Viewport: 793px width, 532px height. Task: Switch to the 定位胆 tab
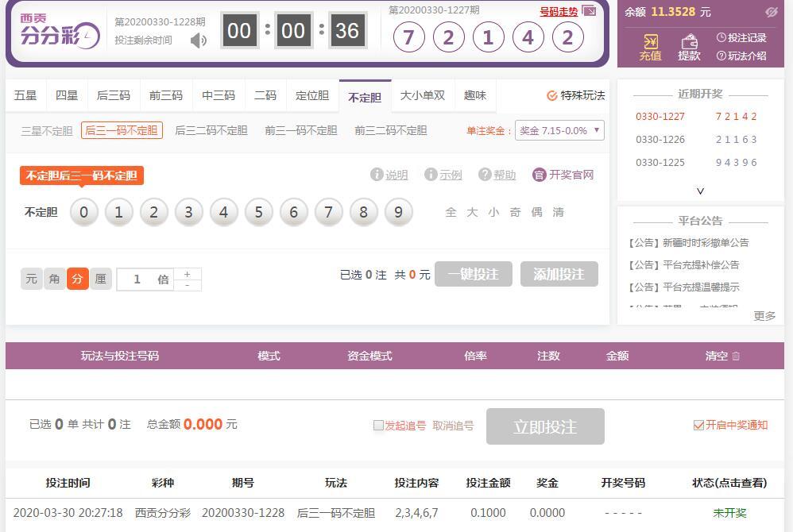coord(312,95)
